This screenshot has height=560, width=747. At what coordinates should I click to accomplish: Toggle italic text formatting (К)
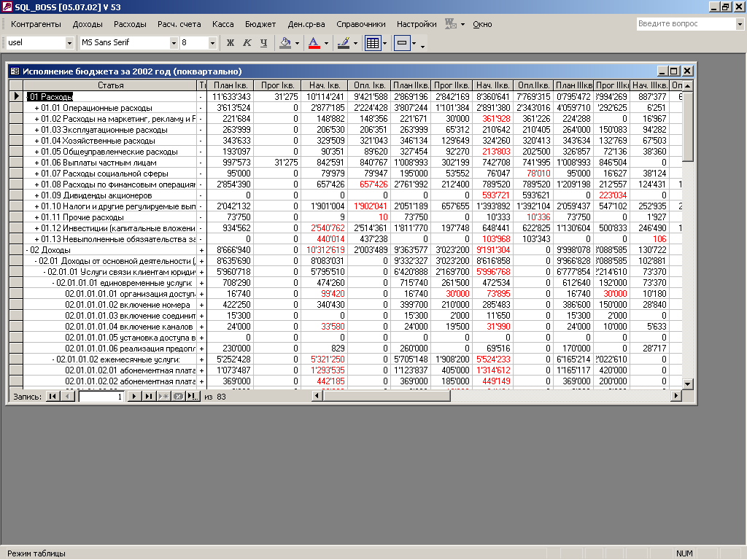click(247, 43)
